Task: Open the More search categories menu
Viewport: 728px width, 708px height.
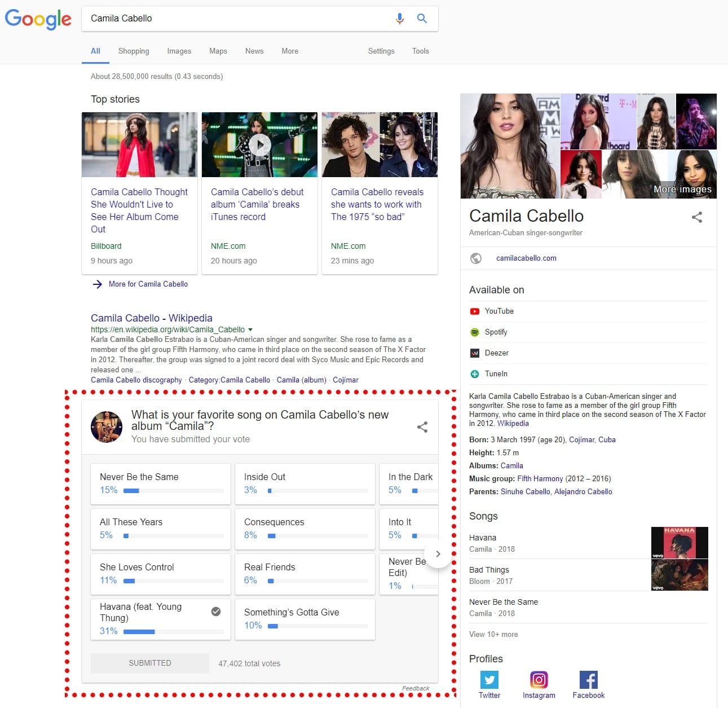Action: (290, 51)
